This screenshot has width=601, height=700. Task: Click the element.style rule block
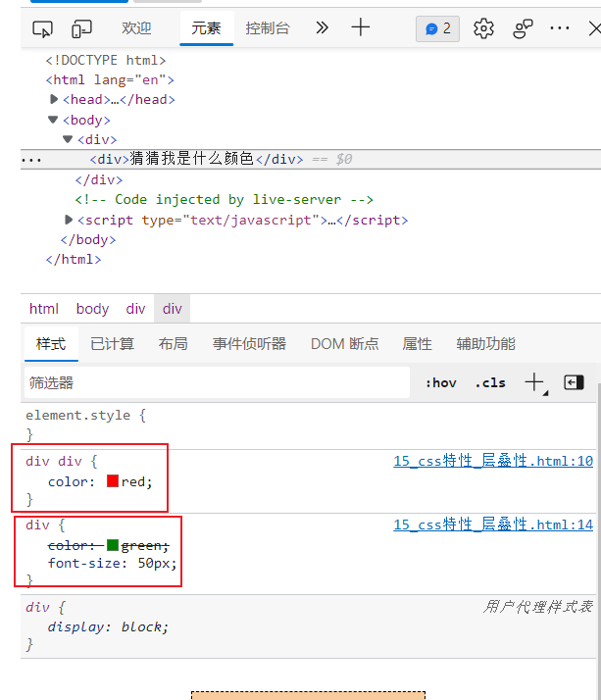pyautogui.click(x=308, y=425)
